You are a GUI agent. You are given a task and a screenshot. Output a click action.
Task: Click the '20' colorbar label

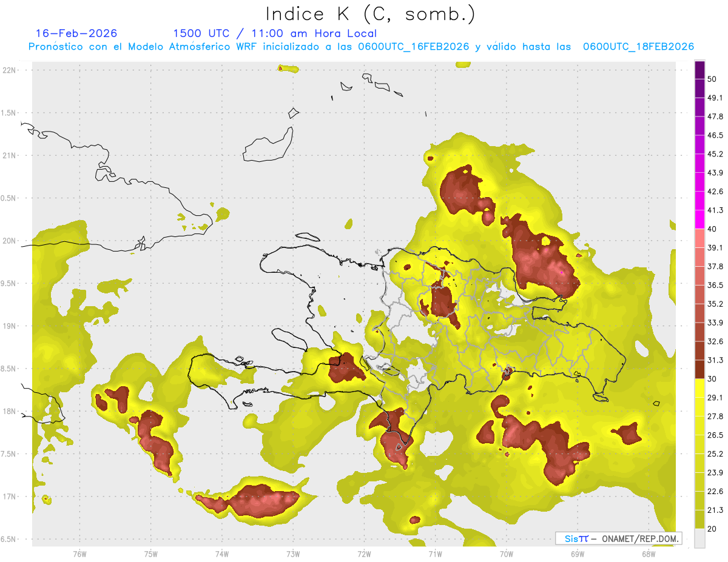[712, 529]
